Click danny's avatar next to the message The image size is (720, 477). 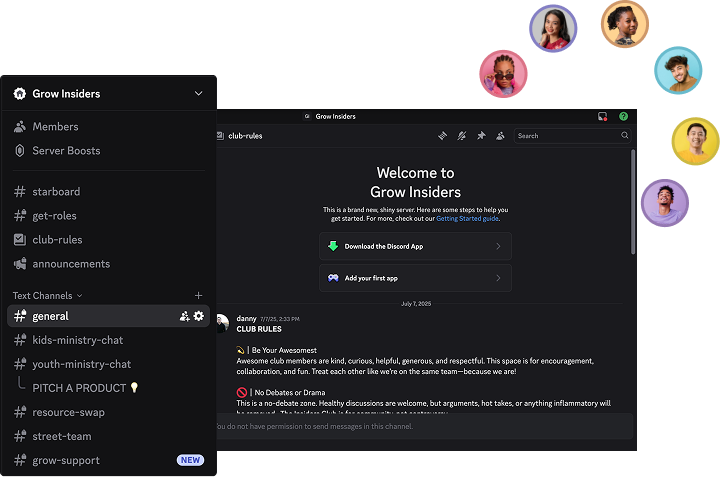tap(223, 323)
